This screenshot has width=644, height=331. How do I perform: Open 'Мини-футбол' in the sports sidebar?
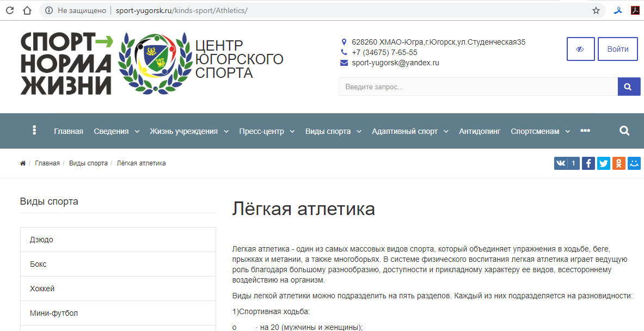[x=118, y=314]
